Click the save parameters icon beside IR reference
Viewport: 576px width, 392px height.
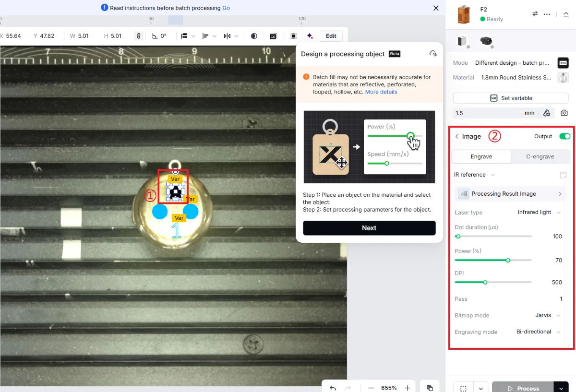pos(564,175)
